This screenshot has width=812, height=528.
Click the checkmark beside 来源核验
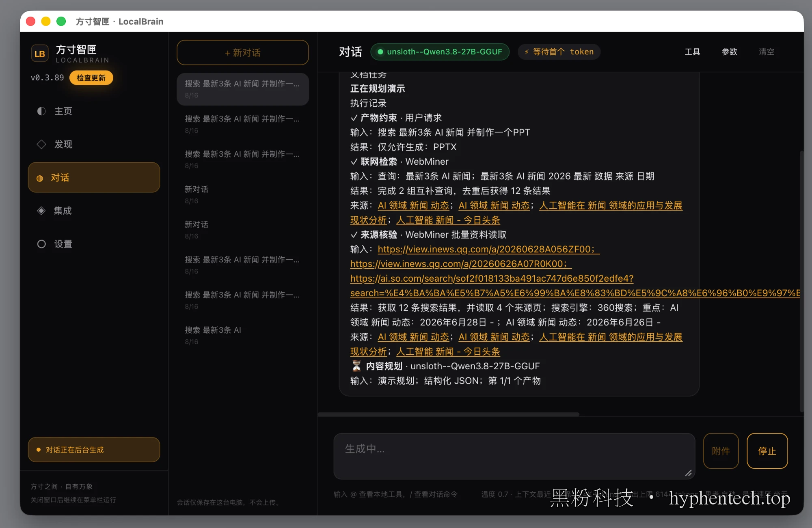354,235
